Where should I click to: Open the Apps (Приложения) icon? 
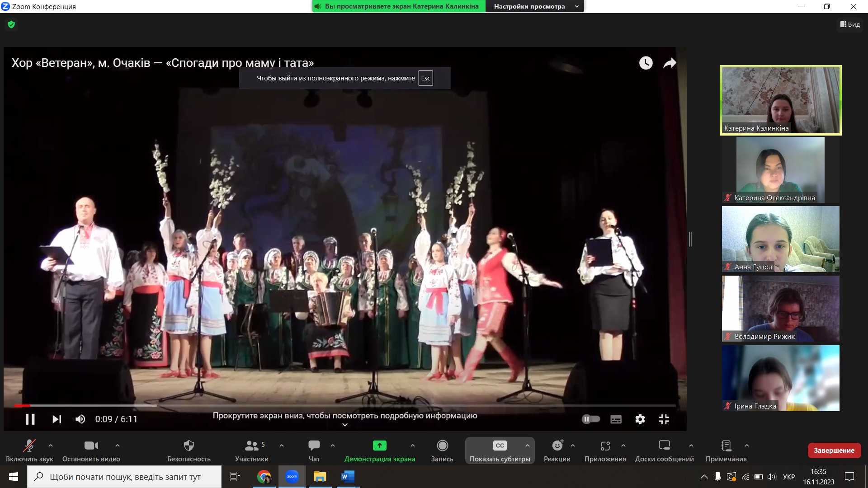tap(605, 446)
